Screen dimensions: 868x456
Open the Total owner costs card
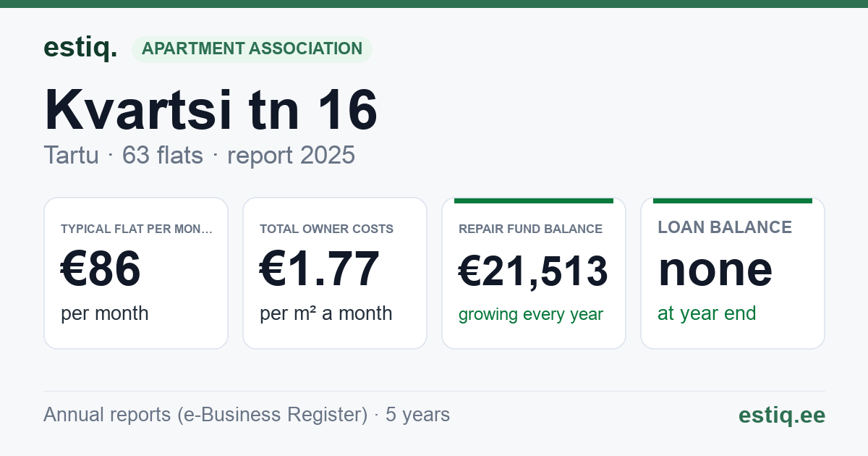pos(335,273)
